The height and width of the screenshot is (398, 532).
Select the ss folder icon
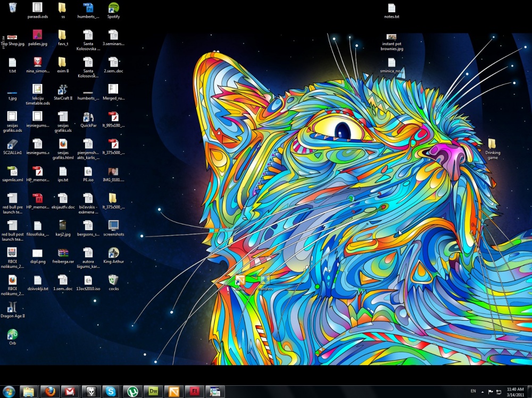tap(63, 7)
